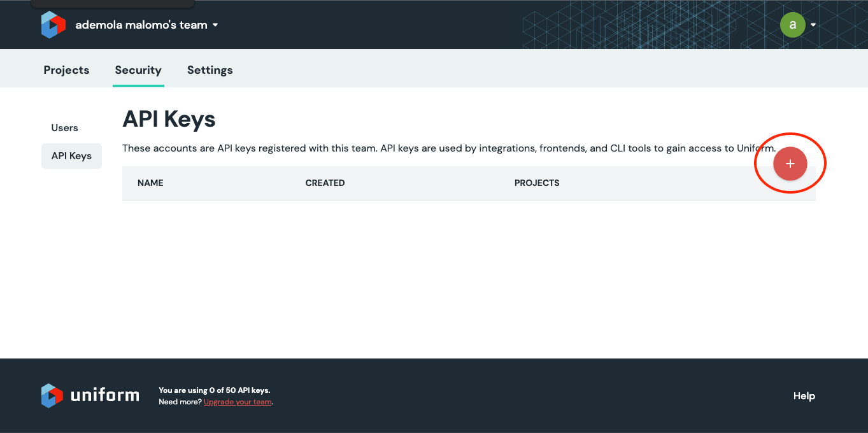Go to Users in sidebar

[64, 128]
